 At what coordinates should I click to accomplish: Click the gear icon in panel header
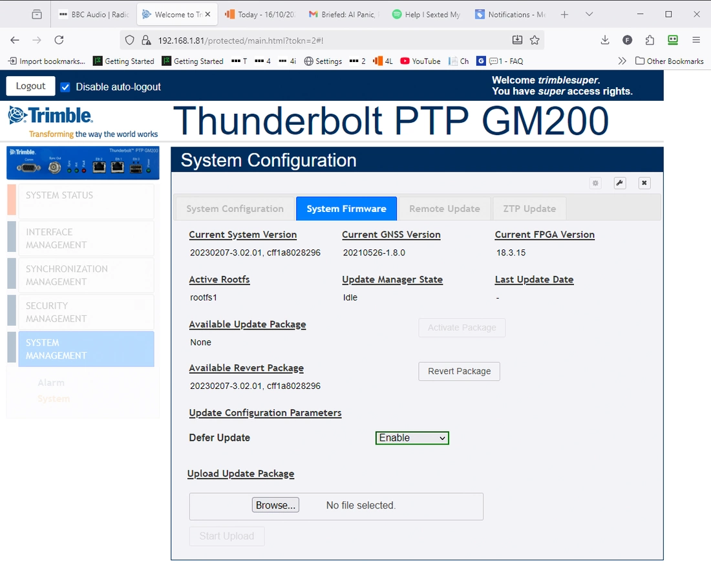coord(595,184)
